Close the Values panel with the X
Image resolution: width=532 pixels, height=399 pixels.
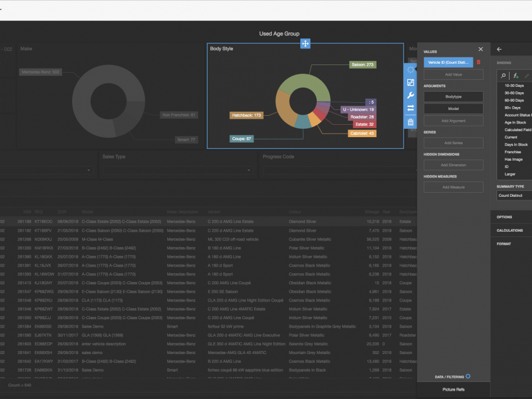(480, 49)
